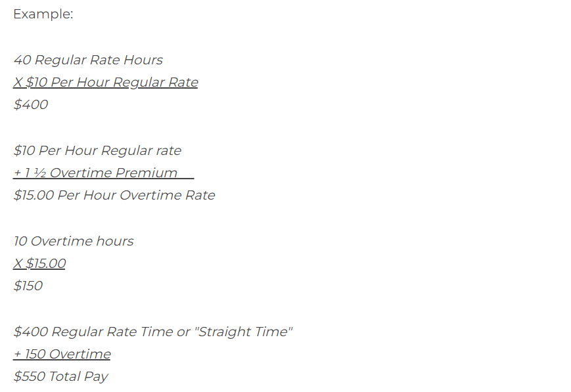Select "$15.00 Per Hour Overtime Rate" line

[x=114, y=195]
